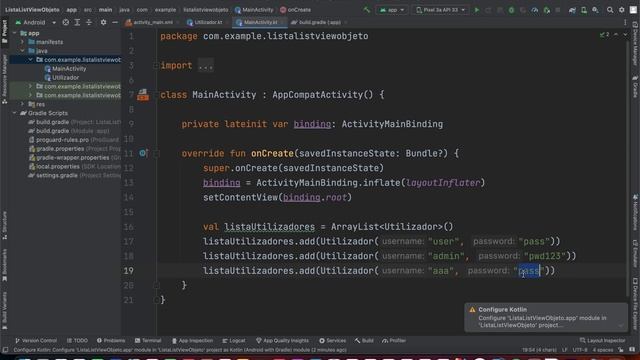Open the Android project view dropdown
This screenshot has width=640, height=360.
36,22
